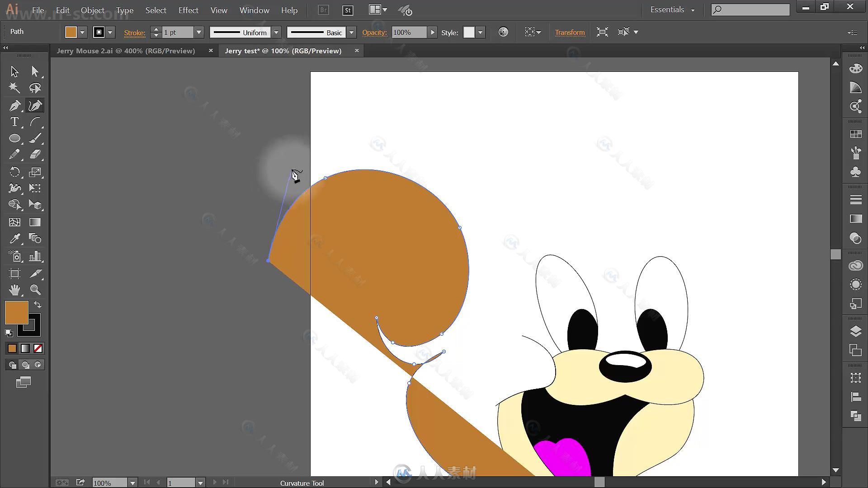This screenshot has height=488, width=868.
Task: Change screen mode button
Action: tap(24, 383)
